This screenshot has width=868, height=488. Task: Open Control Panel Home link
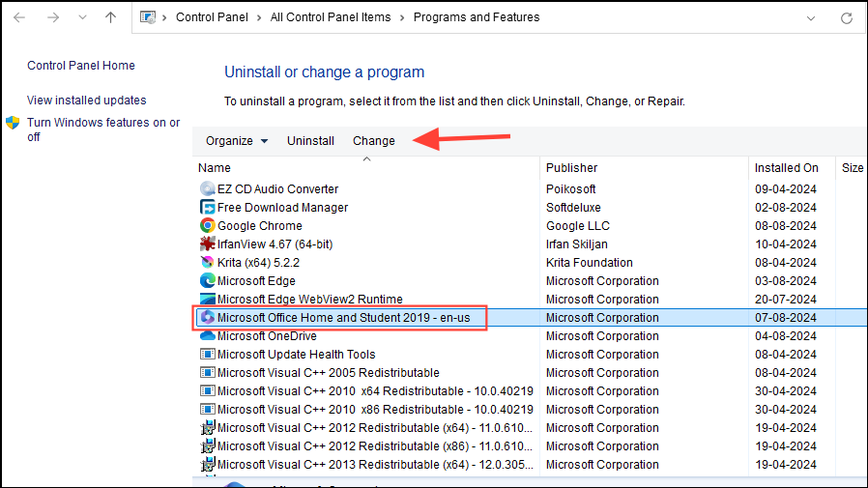tap(81, 66)
